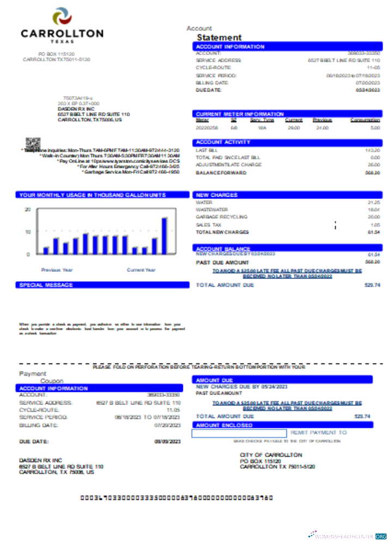This screenshot has height=545, width=392.
Task: Select 'TOTAL AMOUNT DUE' under Account Balance
Action: tap(225, 285)
